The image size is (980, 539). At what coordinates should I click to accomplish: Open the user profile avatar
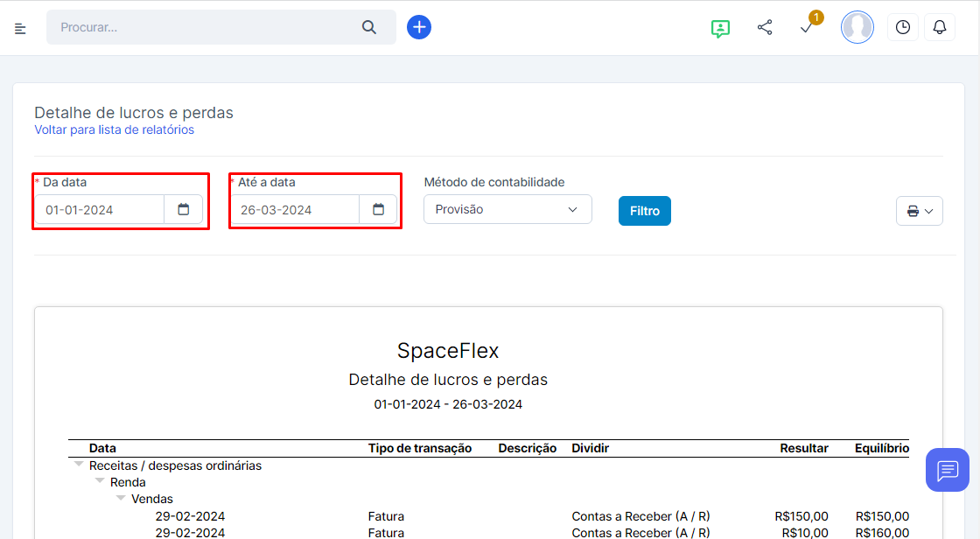coord(857,28)
